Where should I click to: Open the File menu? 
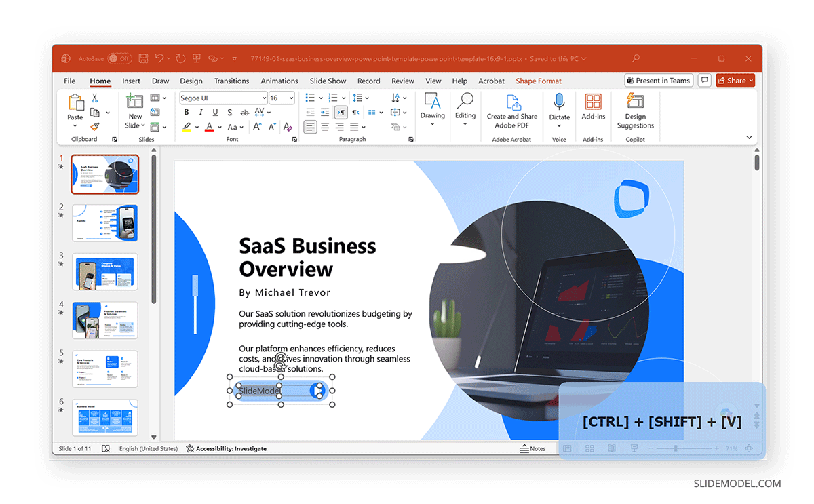click(70, 81)
